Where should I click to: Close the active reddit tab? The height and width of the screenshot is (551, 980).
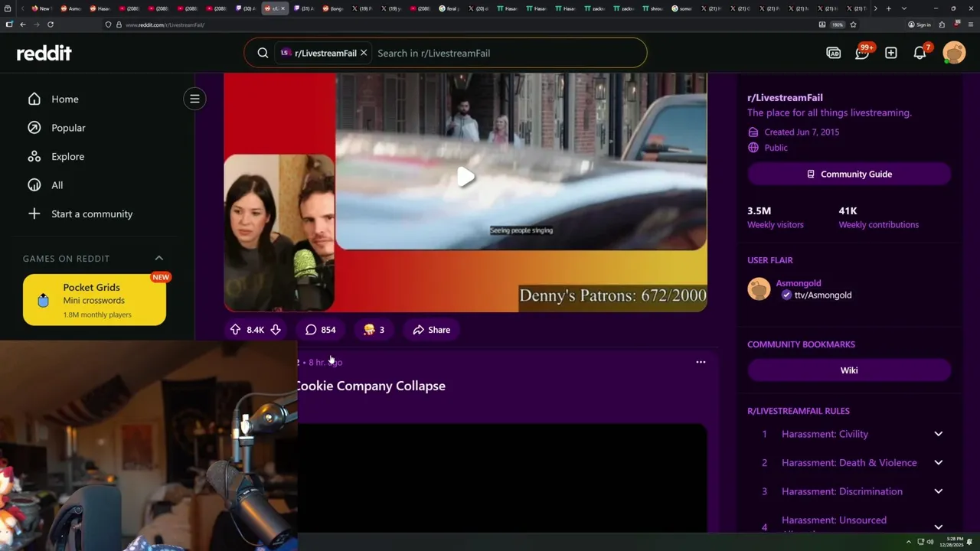(283, 8)
